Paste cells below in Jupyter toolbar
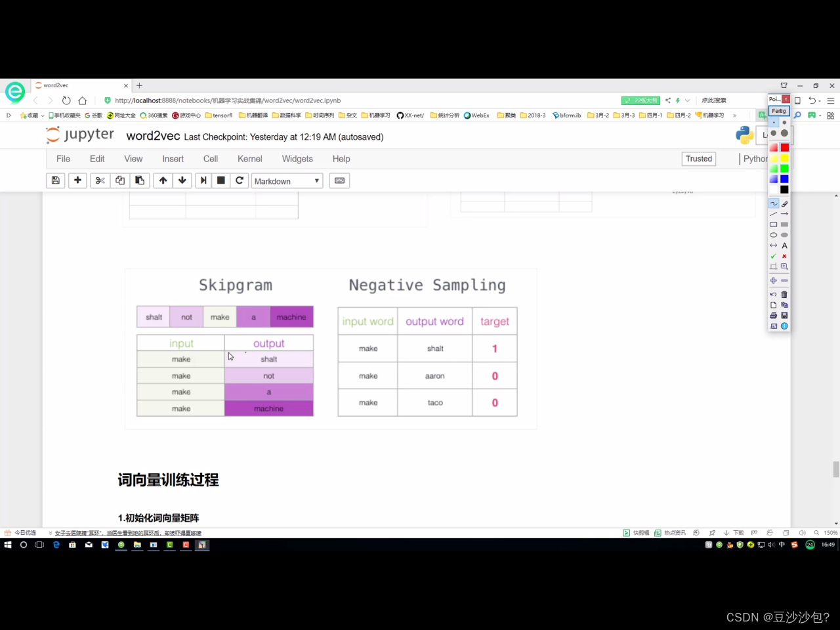 (x=140, y=180)
